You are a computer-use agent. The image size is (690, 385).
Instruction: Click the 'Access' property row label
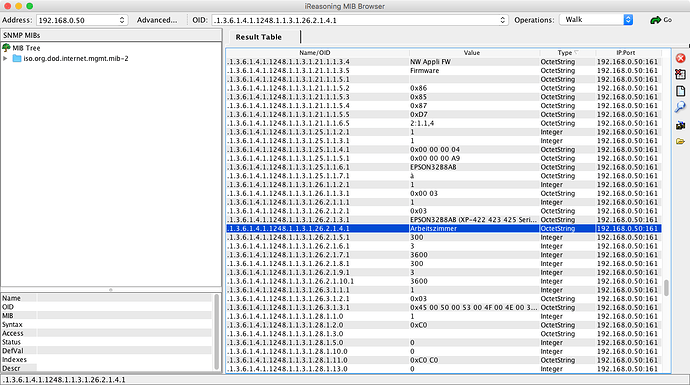pos(12,333)
